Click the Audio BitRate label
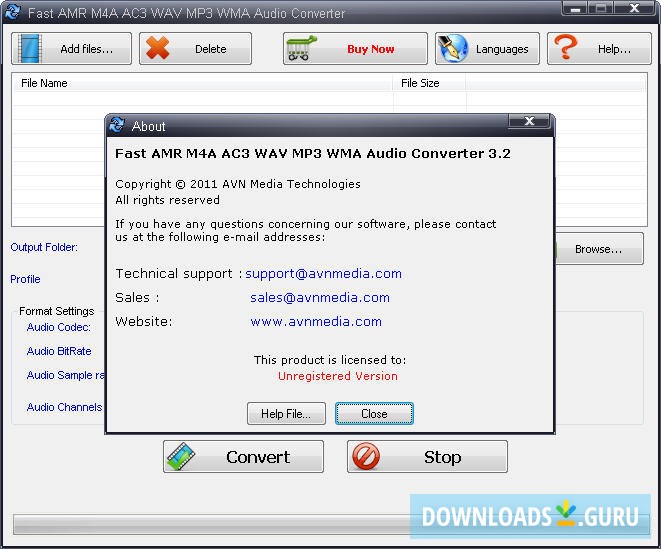This screenshot has width=661, height=549. point(59,351)
